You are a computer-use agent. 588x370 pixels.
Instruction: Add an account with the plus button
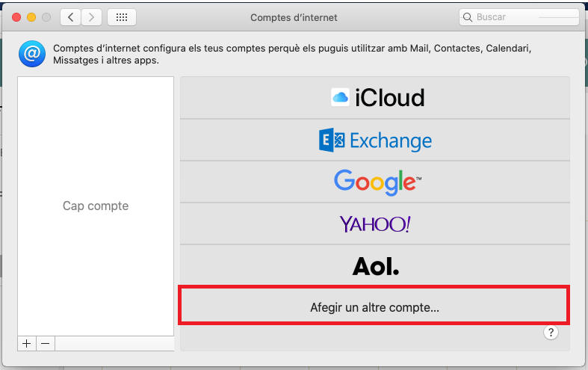(x=27, y=343)
